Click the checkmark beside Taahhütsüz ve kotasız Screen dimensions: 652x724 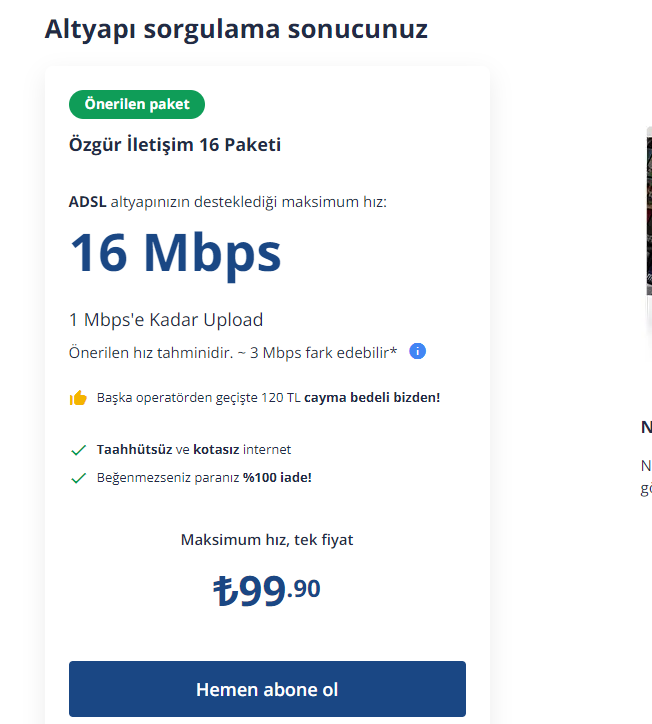coord(78,450)
